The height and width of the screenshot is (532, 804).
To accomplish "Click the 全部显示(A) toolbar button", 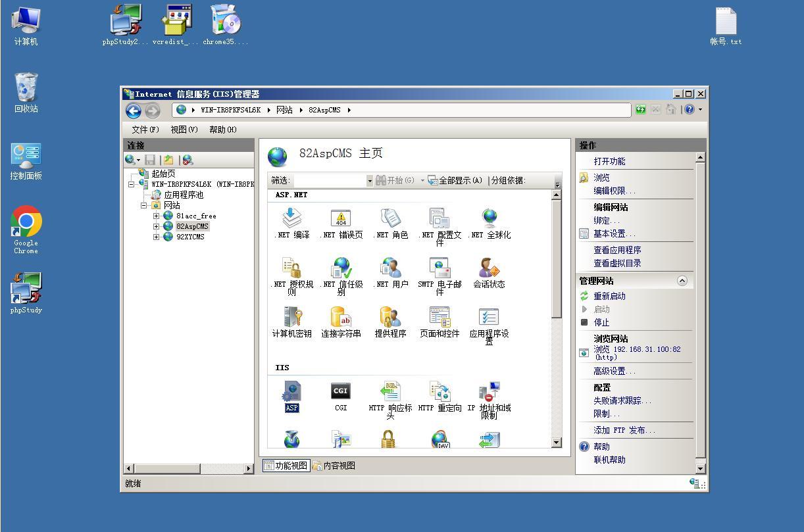I will pos(455,181).
